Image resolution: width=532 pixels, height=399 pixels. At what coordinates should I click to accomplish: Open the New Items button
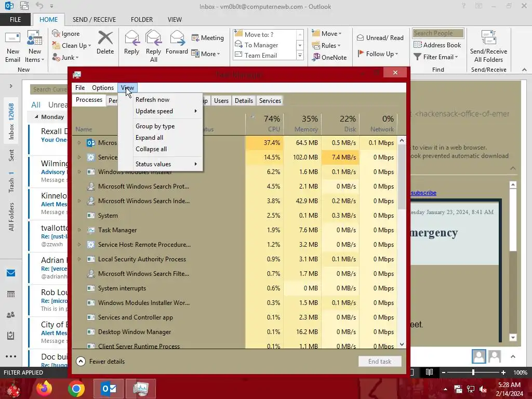35,47
